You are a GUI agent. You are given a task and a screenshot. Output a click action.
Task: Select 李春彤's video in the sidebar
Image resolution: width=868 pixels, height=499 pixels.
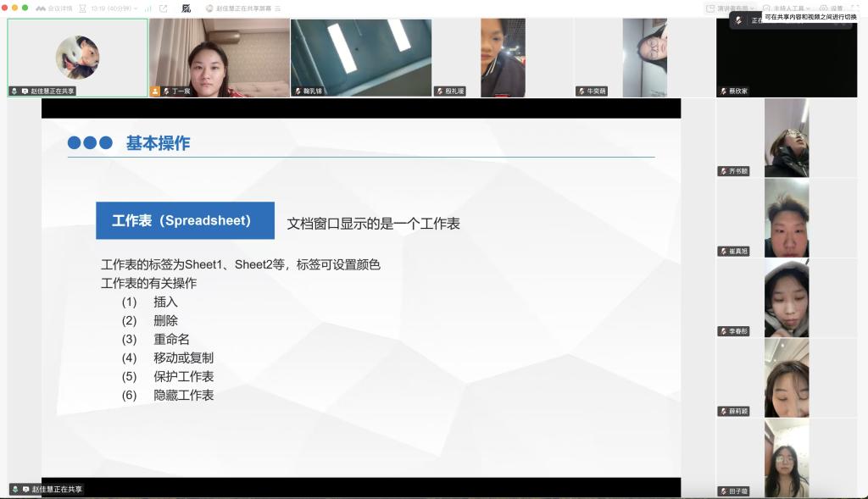point(786,297)
